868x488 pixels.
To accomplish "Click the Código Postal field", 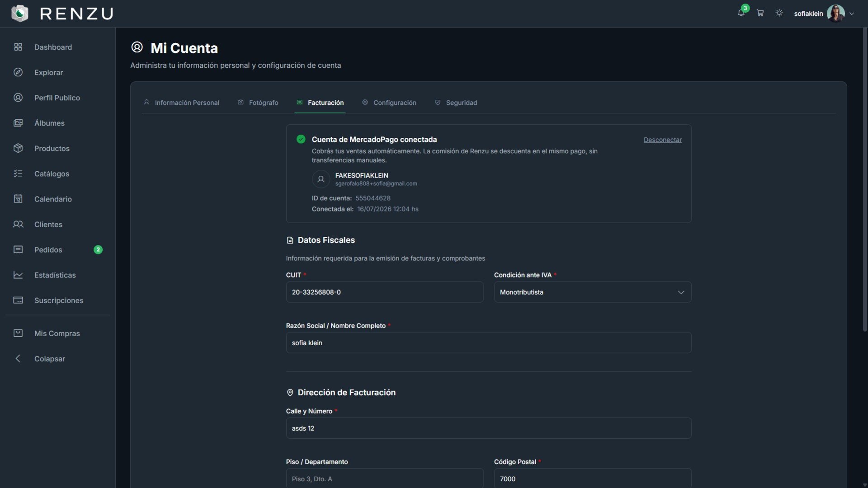I will [592, 479].
